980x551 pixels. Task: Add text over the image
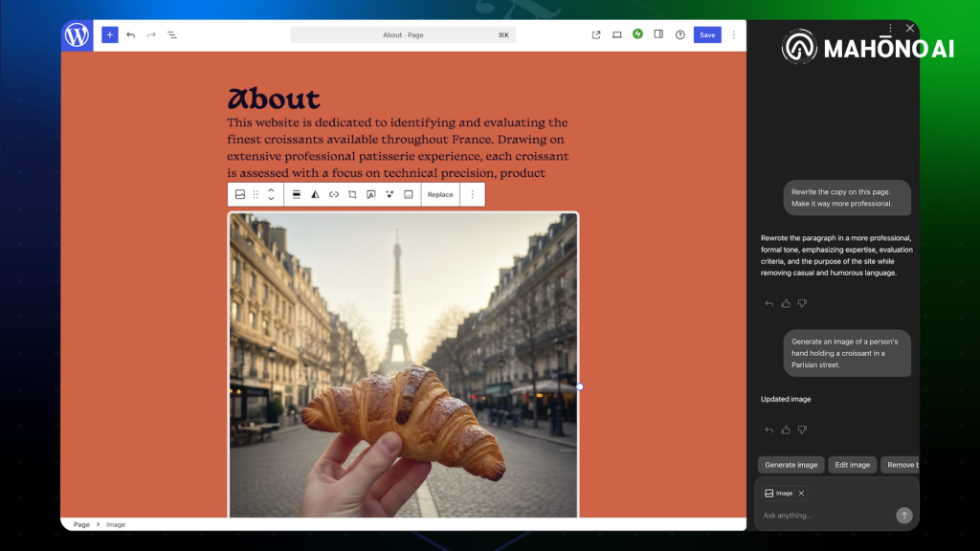[371, 194]
